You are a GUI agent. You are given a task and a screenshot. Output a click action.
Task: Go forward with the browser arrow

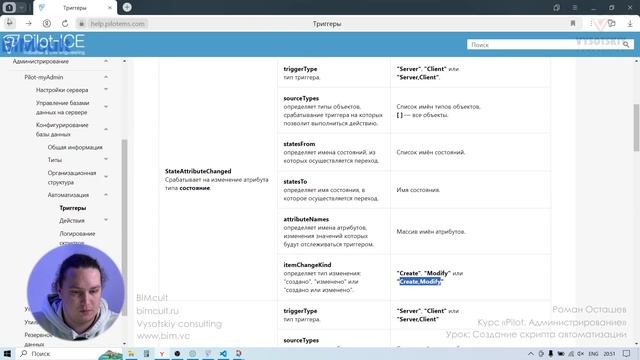(x=29, y=24)
